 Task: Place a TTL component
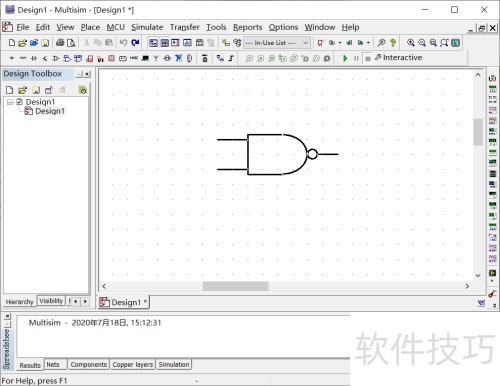[x=67, y=58]
